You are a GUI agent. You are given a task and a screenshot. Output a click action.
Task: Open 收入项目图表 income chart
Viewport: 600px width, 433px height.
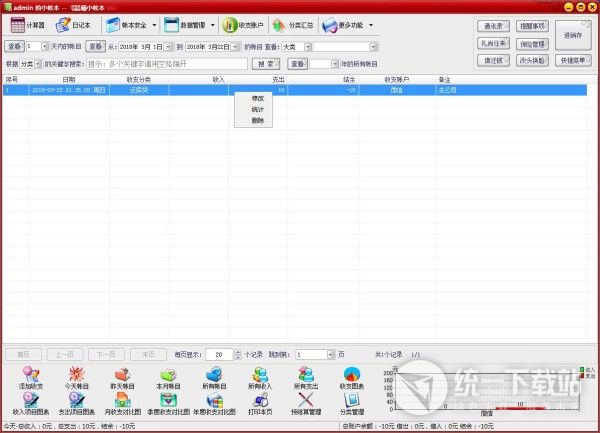(31, 404)
